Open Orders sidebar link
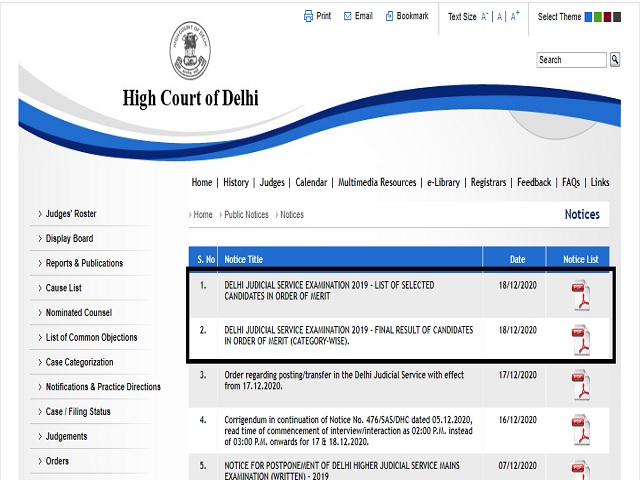 click(x=57, y=461)
